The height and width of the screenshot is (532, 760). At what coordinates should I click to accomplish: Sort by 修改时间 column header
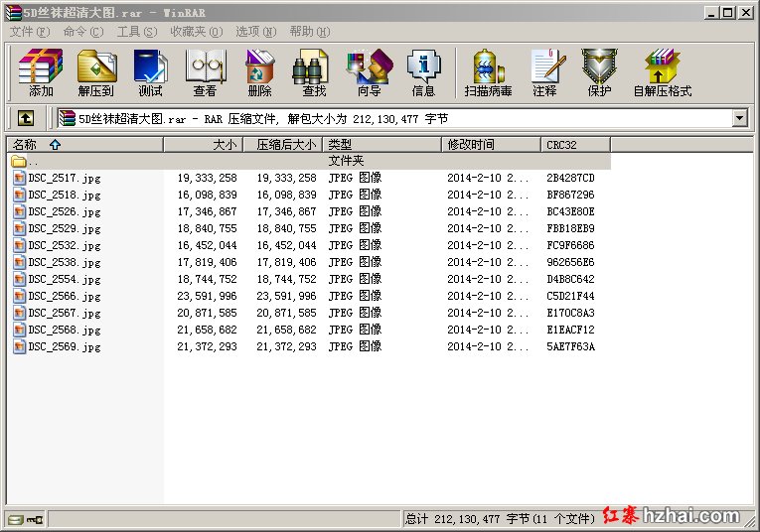pyautogui.click(x=491, y=144)
